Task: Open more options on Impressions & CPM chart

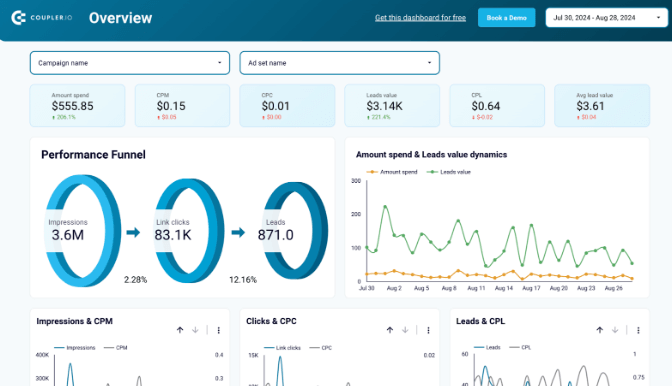Action: [219, 330]
